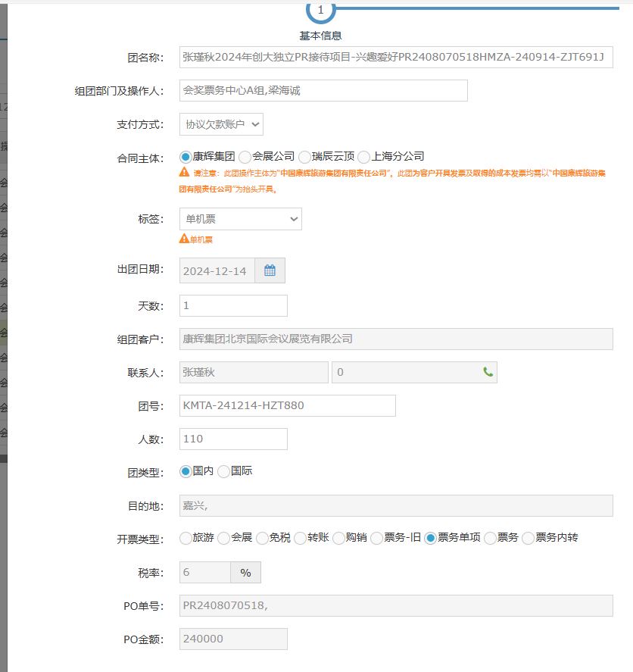Expand the 标签 tag dropdown
Viewport: 633px width, 672px height.
coord(240,219)
